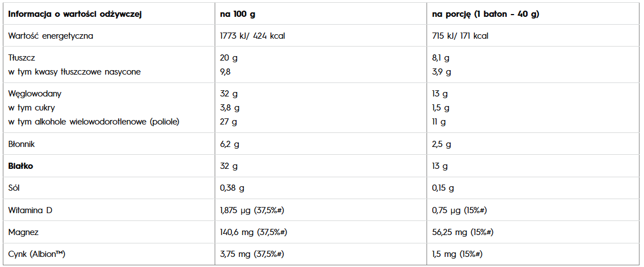Click the 'na porcję (1 baton – 40 g)' header

[x=486, y=15]
